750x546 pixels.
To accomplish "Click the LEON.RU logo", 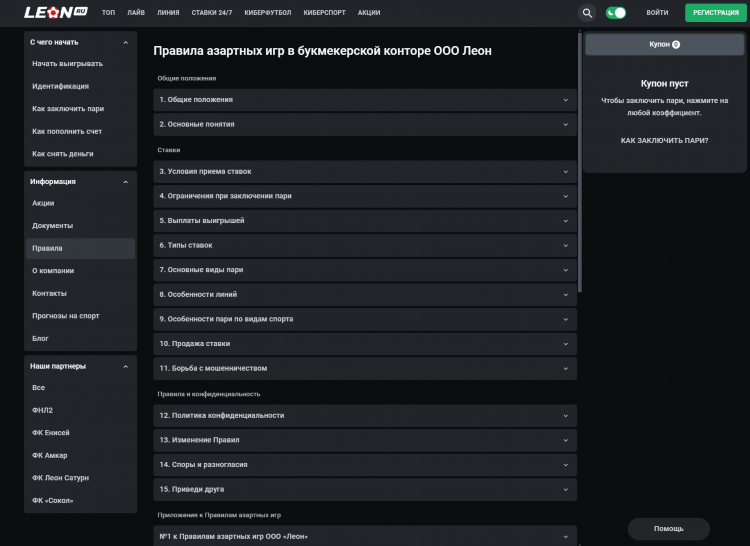I will pos(55,12).
